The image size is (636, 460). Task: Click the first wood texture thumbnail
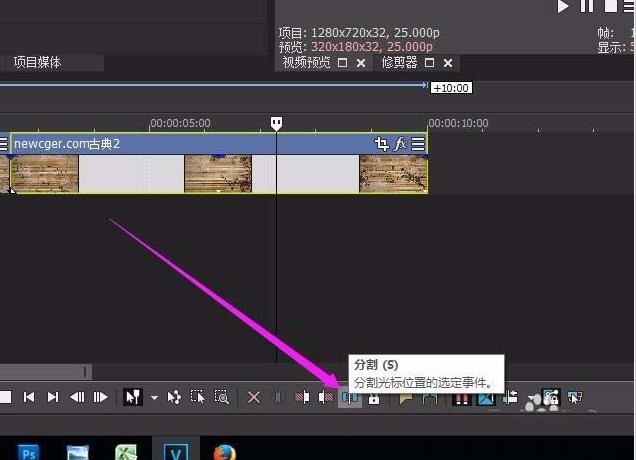click(45, 174)
